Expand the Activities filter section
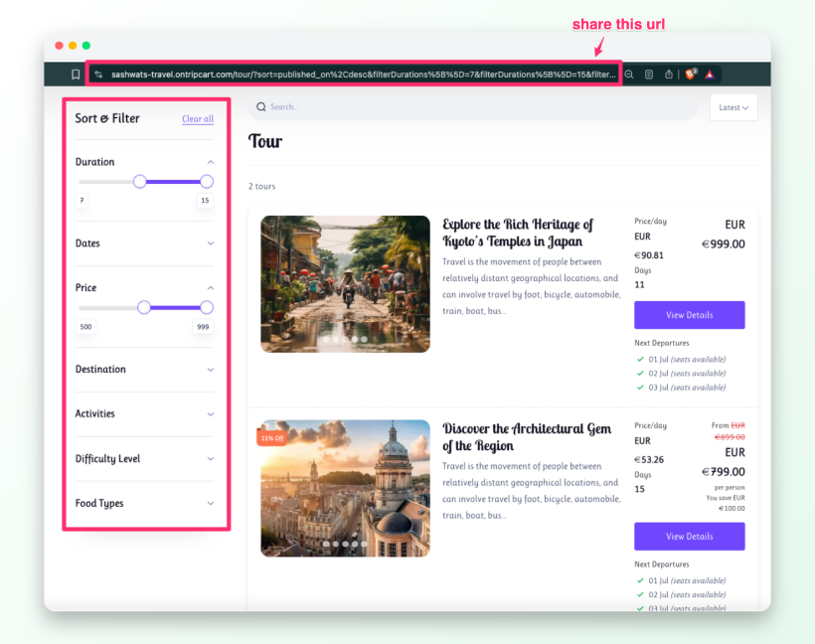 (210, 414)
